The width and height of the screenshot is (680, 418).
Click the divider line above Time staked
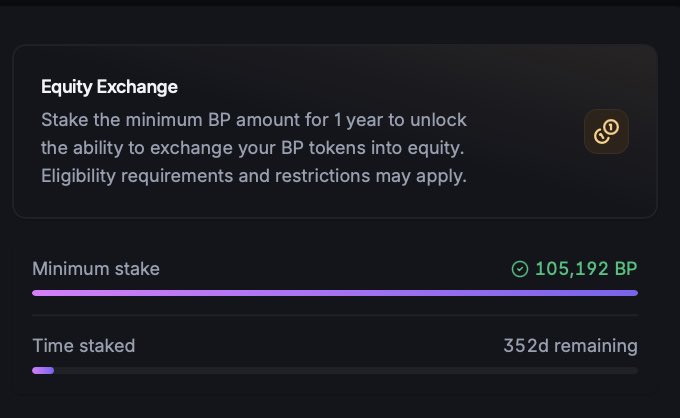334,316
